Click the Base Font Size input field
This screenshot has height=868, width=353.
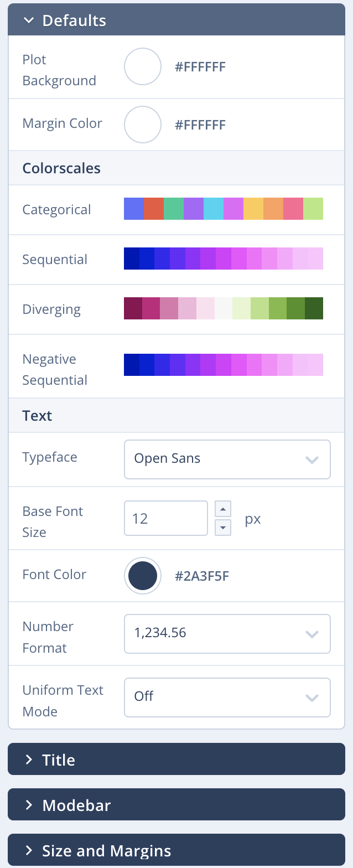(x=165, y=518)
